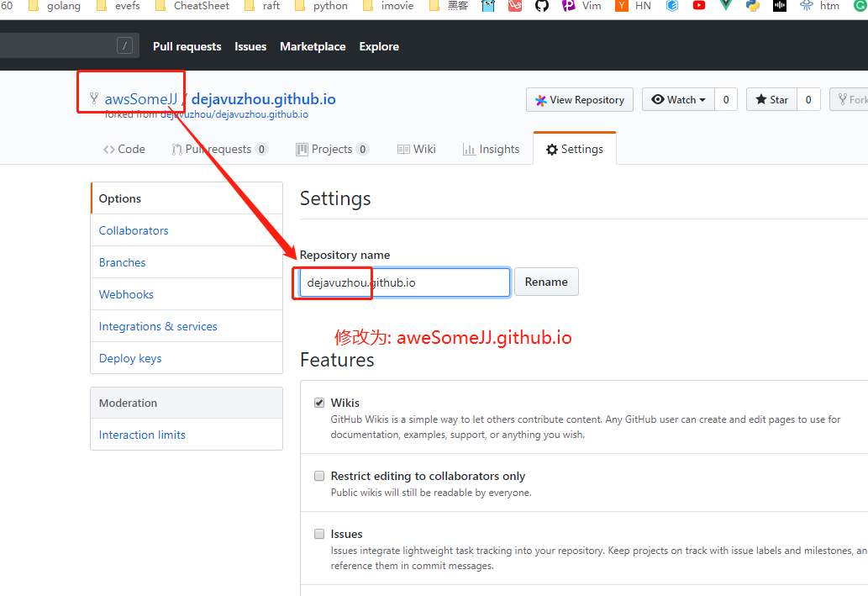This screenshot has width=868, height=596.
Task: Click the stargazers count 0
Action: [809, 100]
